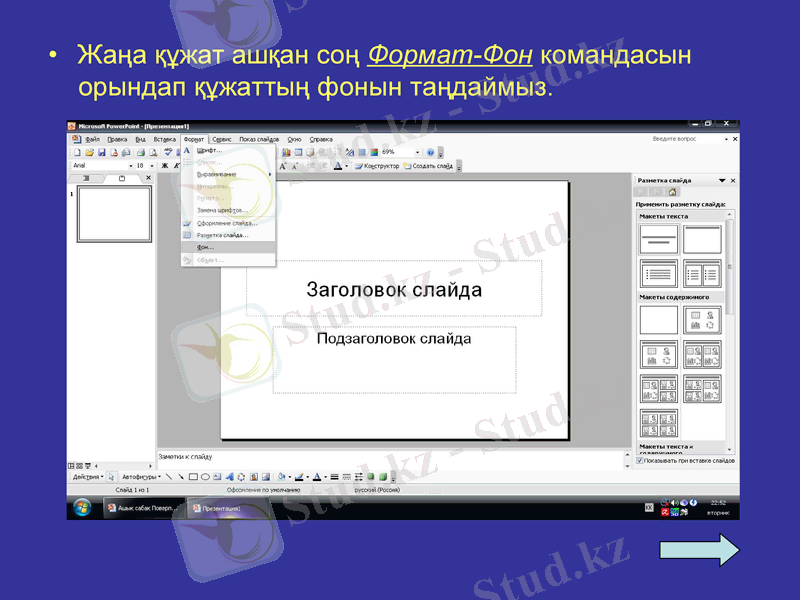The image size is (800, 600).
Task: Open the Разметка слайда task pane dropdown
Action: 724,181
